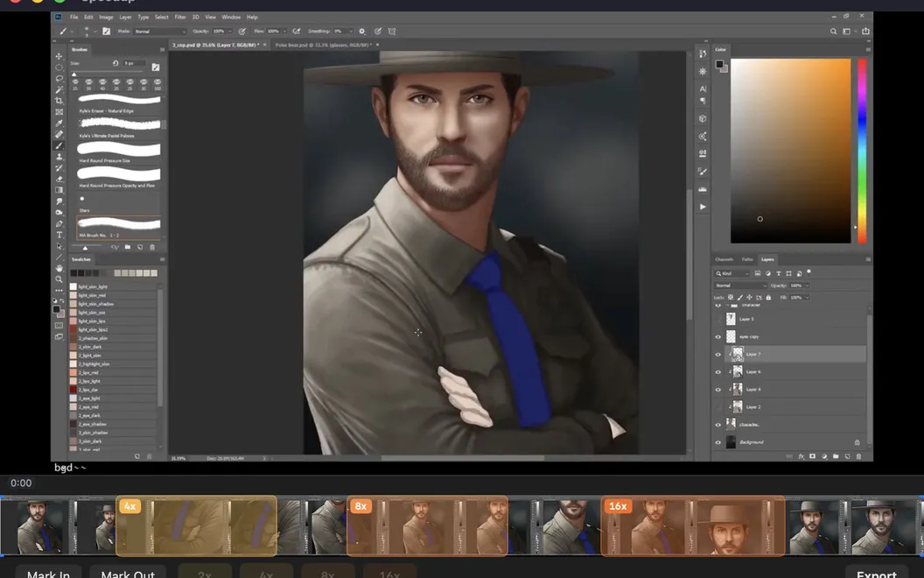Switch to the Polar bear.psd document tab
The height and width of the screenshot is (578, 924).
(x=324, y=45)
